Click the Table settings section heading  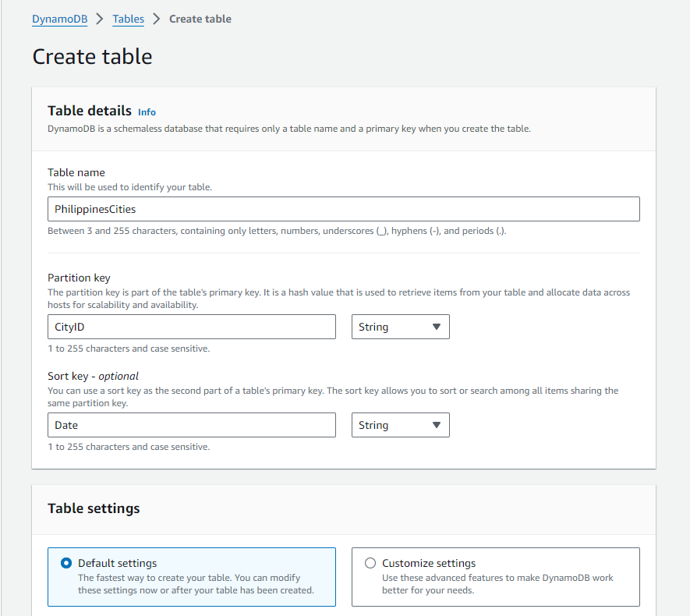[94, 508]
